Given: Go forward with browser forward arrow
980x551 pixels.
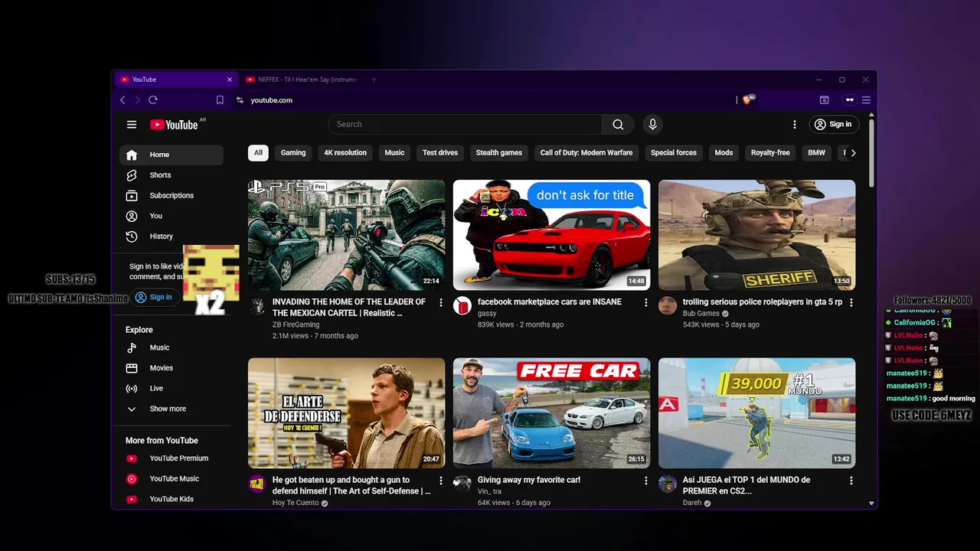Looking at the screenshot, I should coord(138,100).
